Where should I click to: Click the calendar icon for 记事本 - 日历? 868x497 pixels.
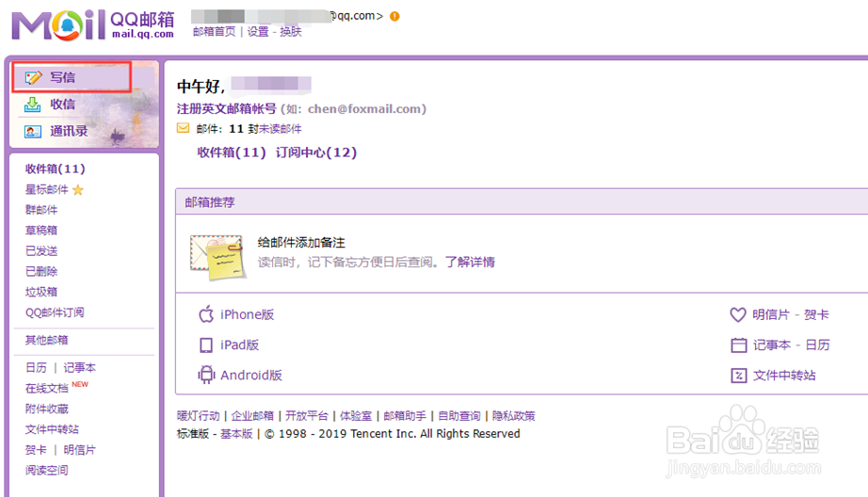[x=738, y=345]
